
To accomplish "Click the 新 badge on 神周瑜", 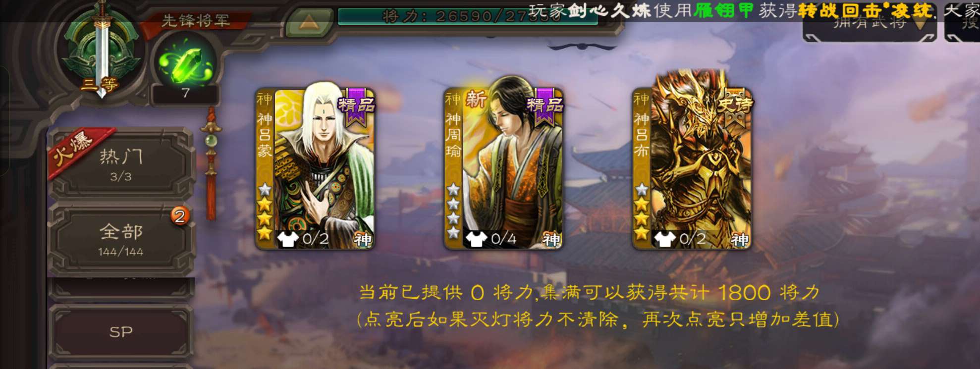I will pyautogui.click(x=476, y=100).
